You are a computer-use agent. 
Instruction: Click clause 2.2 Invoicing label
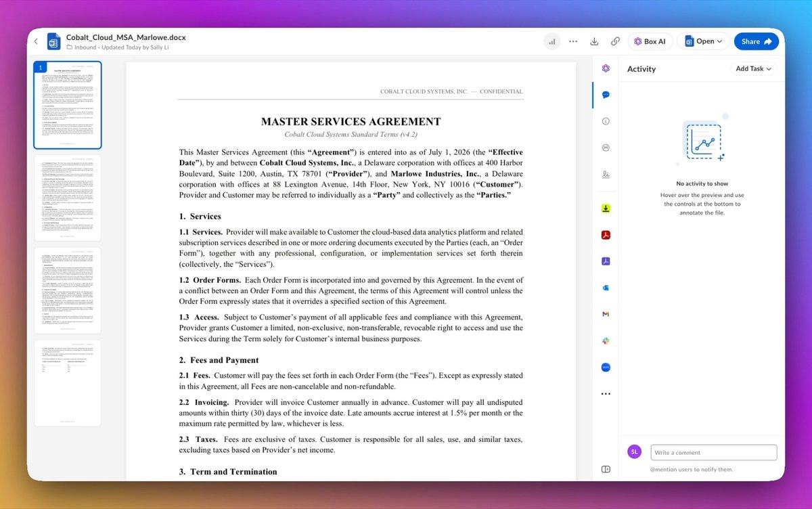click(206, 402)
